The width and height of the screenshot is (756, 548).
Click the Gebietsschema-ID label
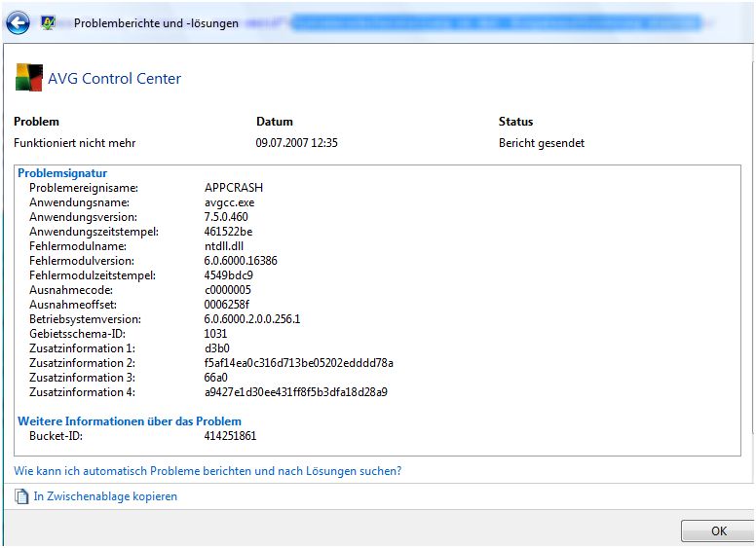point(77,334)
